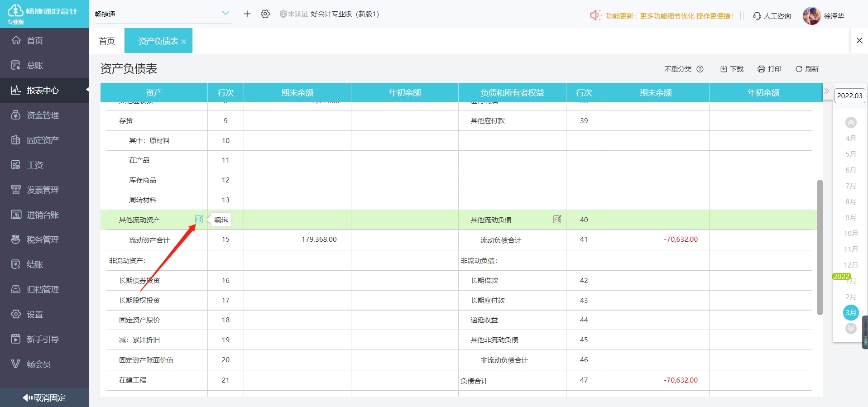The width and height of the screenshot is (868, 407).
Task: Select the highlighted 3月 month
Action: [851, 312]
